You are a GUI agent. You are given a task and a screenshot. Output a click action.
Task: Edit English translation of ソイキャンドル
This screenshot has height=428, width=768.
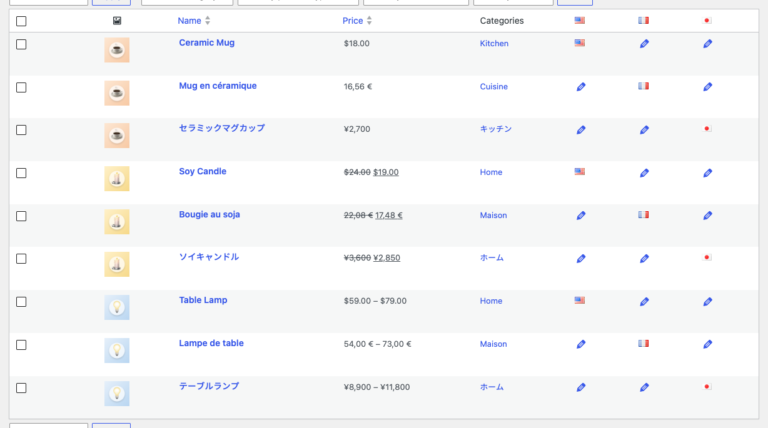click(x=580, y=259)
